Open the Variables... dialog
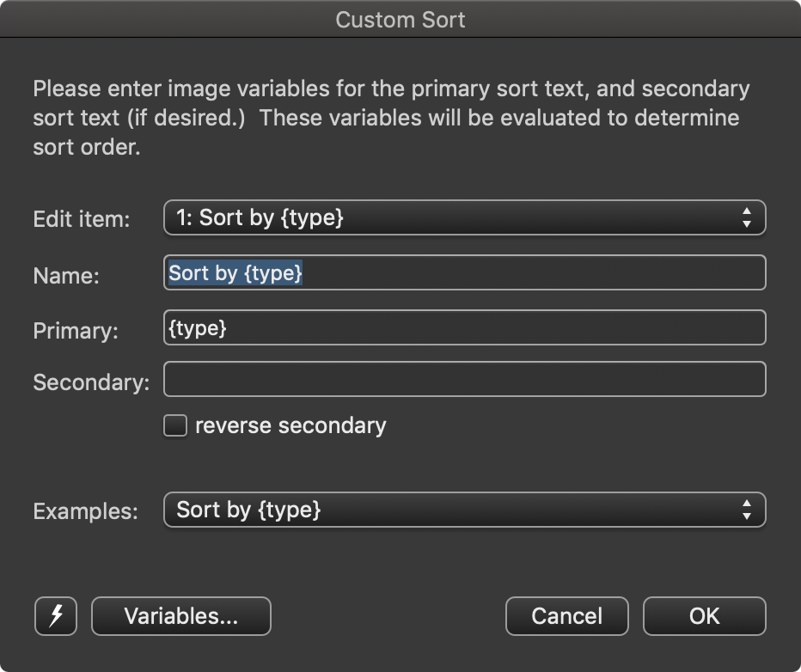The width and height of the screenshot is (801, 672). [x=180, y=616]
